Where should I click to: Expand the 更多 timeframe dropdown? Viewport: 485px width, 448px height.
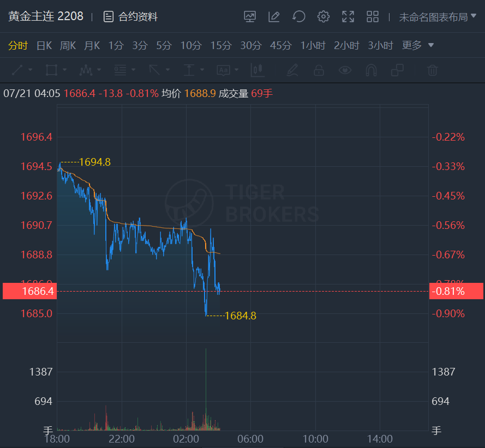pos(417,45)
